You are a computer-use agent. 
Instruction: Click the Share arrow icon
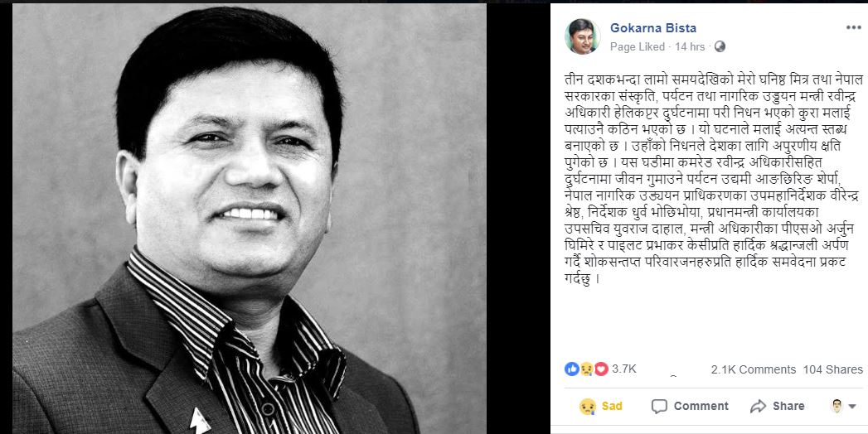758,407
